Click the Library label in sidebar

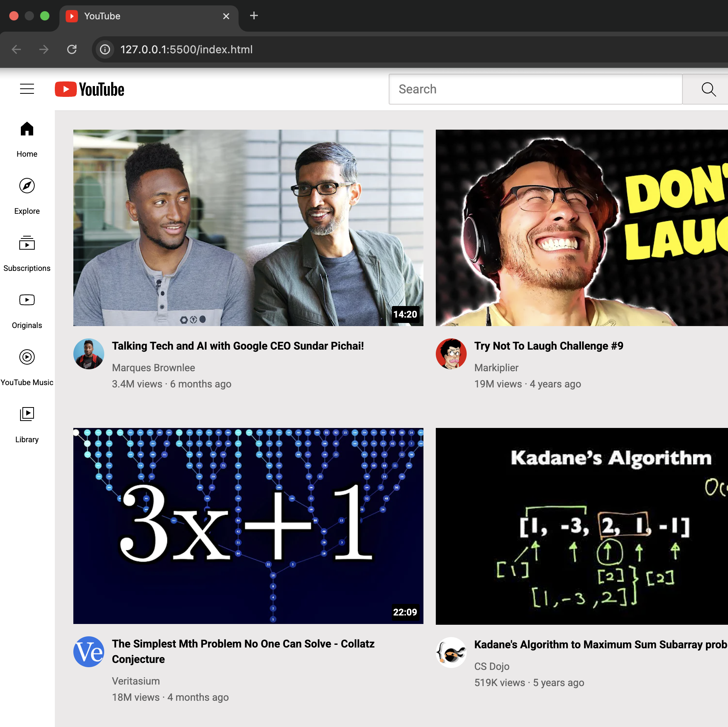tap(27, 440)
